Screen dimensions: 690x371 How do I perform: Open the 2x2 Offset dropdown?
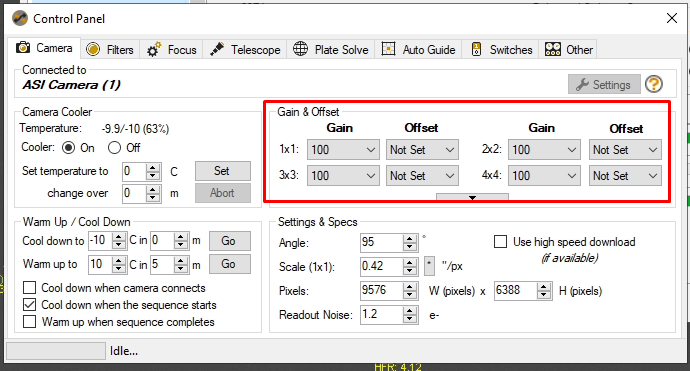pyautogui.click(x=625, y=150)
